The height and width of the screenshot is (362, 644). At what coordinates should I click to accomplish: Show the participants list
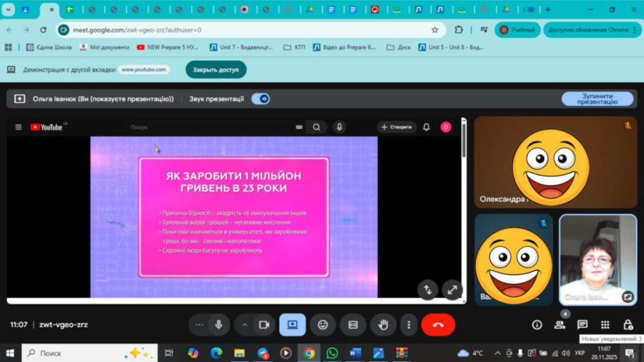[559, 325]
